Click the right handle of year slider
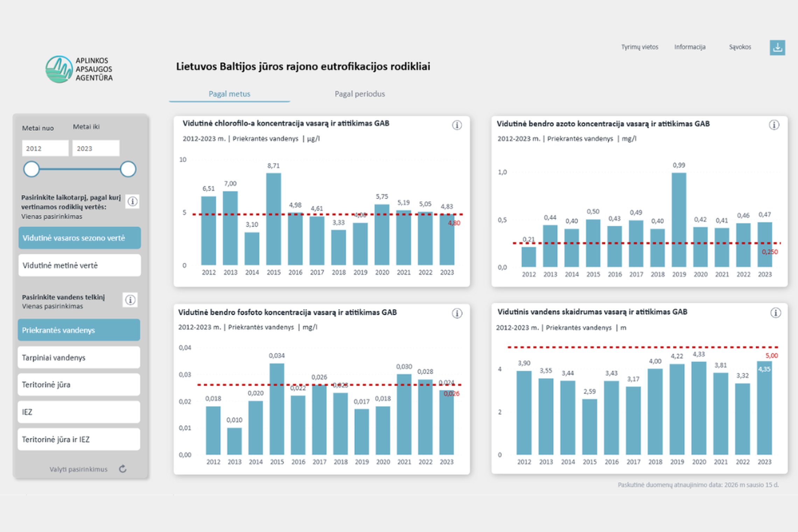Viewport: 798px width, 532px height. (128, 169)
